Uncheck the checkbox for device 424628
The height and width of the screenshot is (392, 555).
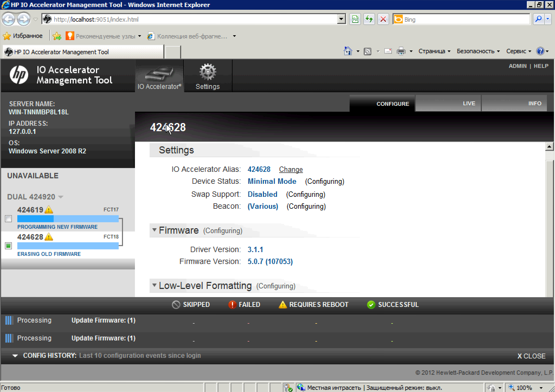point(9,246)
